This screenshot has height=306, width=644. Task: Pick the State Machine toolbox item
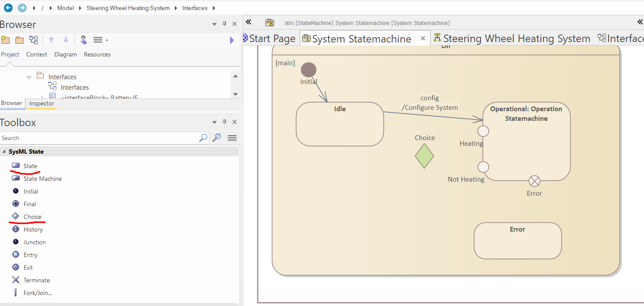42,179
